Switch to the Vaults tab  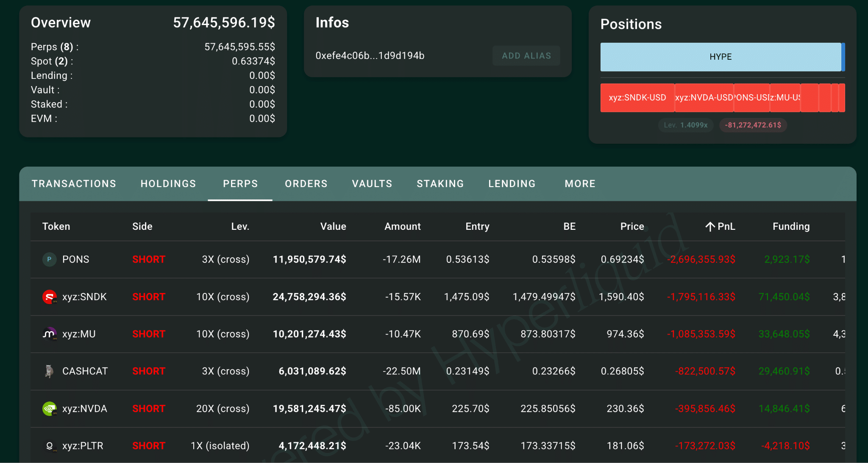(x=372, y=184)
